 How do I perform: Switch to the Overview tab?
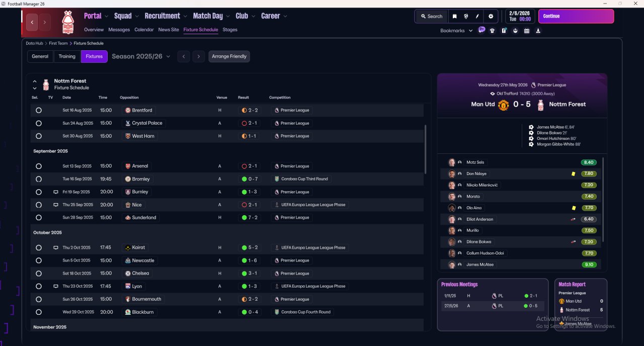coord(94,30)
